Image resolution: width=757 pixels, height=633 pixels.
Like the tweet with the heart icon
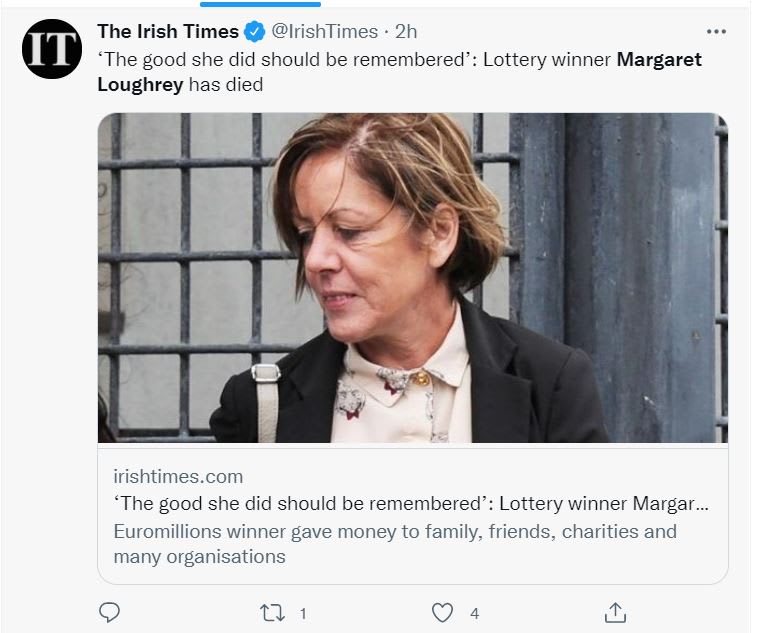coord(442,612)
